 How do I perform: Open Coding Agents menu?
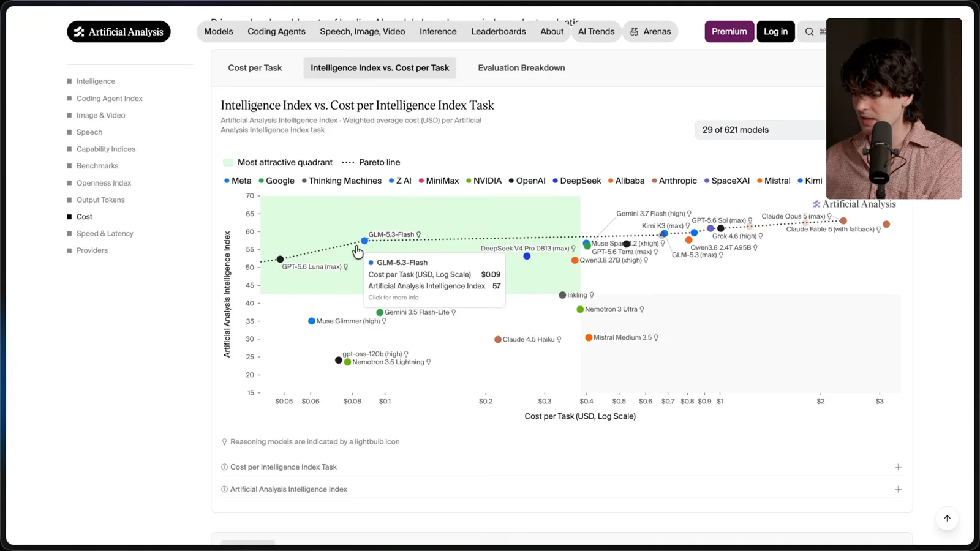[x=276, y=32]
